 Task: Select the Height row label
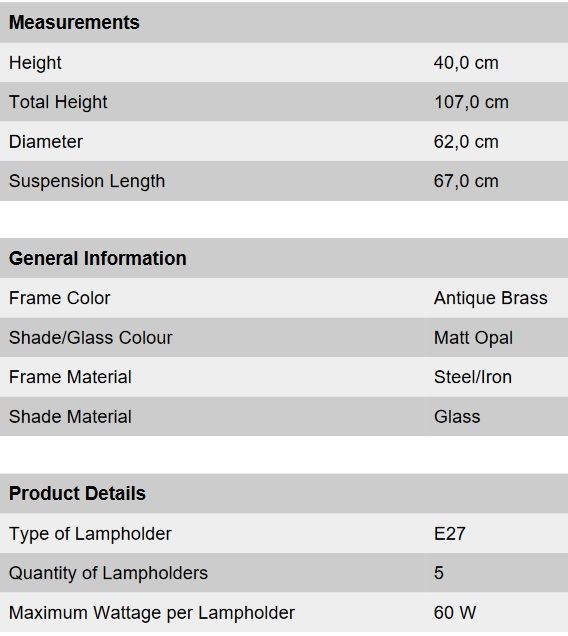[x=35, y=63]
